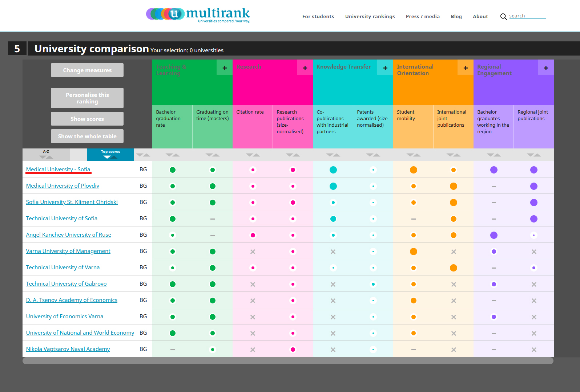The height and width of the screenshot is (392, 580).
Task: Click Bachelor graduation rate column header
Action: tap(172, 127)
